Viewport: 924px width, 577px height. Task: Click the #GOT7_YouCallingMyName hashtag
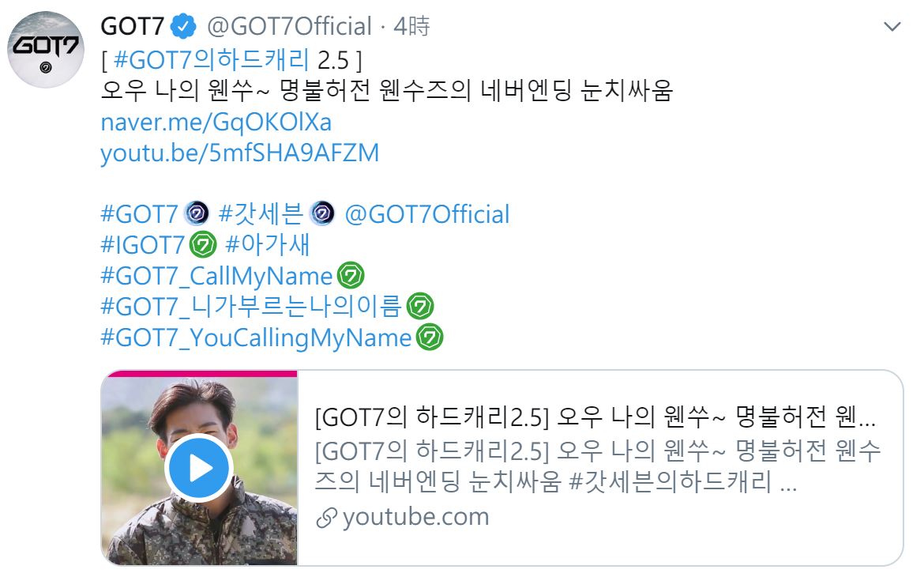coord(256,338)
